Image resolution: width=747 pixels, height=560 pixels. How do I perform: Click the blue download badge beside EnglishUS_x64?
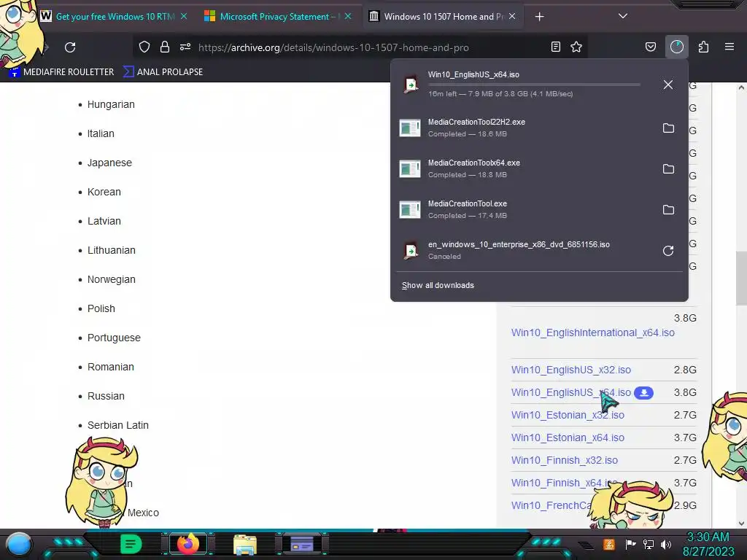(x=643, y=393)
